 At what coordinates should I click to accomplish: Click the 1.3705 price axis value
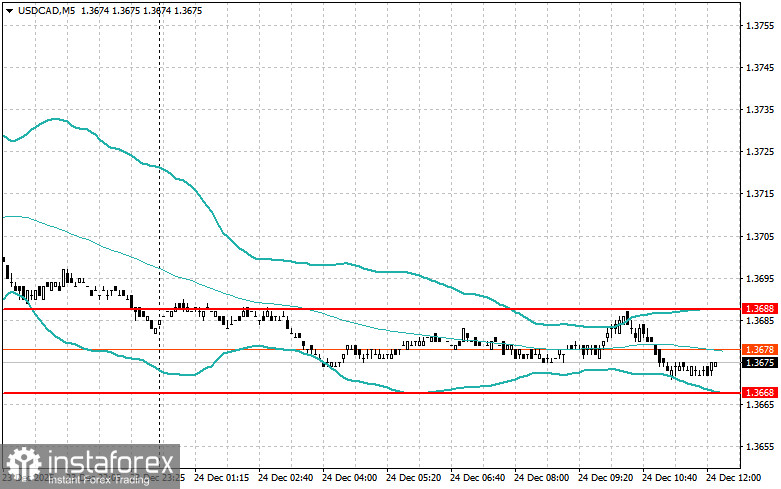pos(761,236)
